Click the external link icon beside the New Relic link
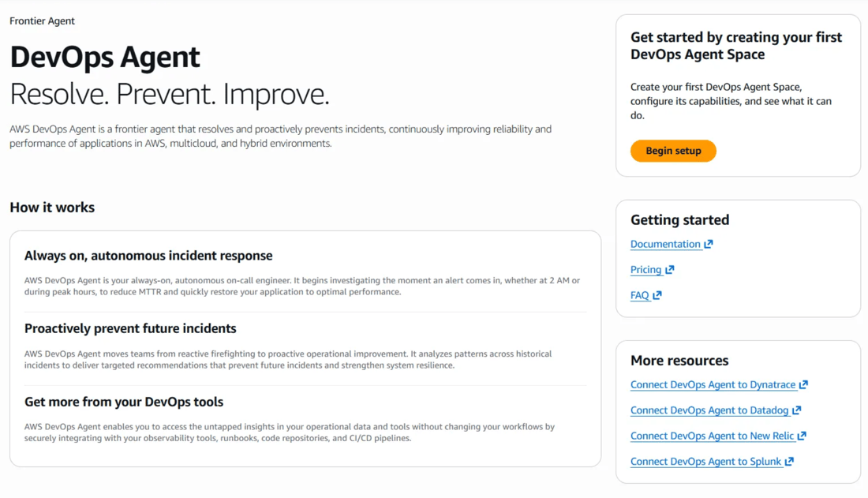The width and height of the screenshot is (868, 498). [801, 435]
